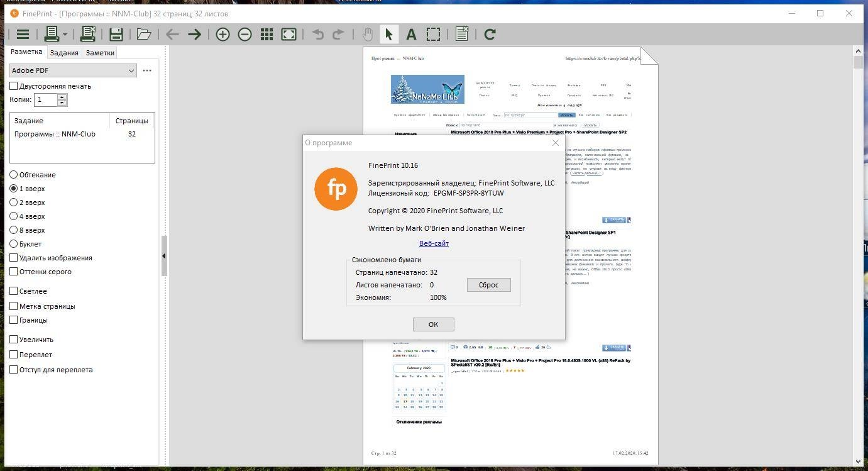The width and height of the screenshot is (868, 471).
Task: Click the Open folder icon
Action: click(144, 35)
